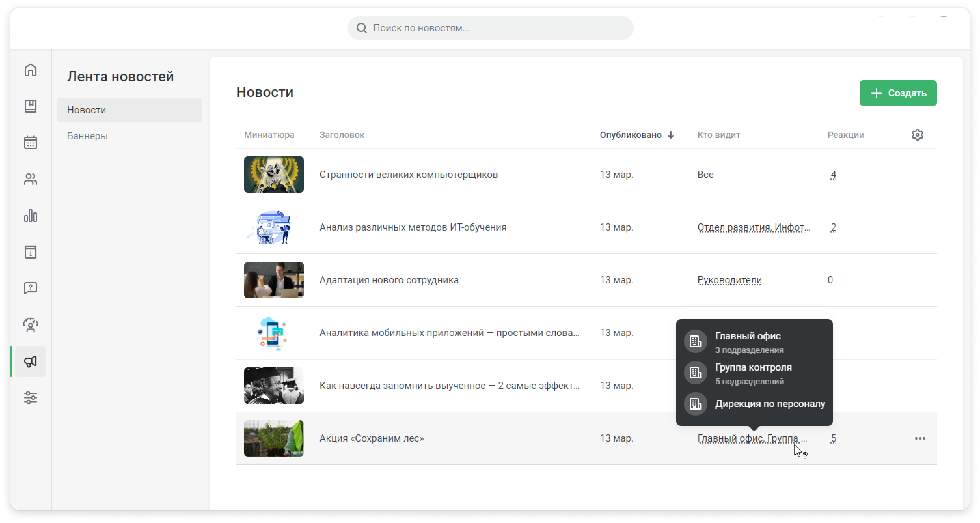The height and width of the screenshot is (523, 980).
Task: Click the Группа контроля building icon in tooltip
Action: pyautogui.click(x=695, y=373)
